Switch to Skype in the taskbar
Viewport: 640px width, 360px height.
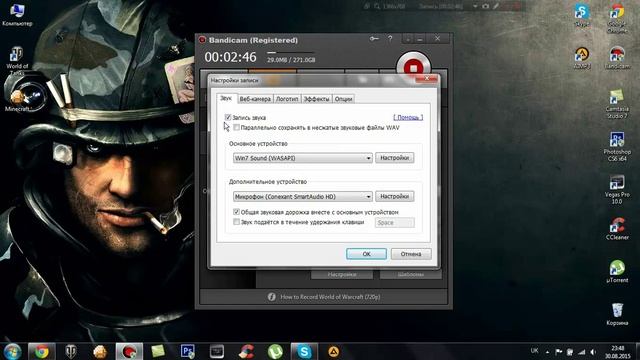point(304,351)
